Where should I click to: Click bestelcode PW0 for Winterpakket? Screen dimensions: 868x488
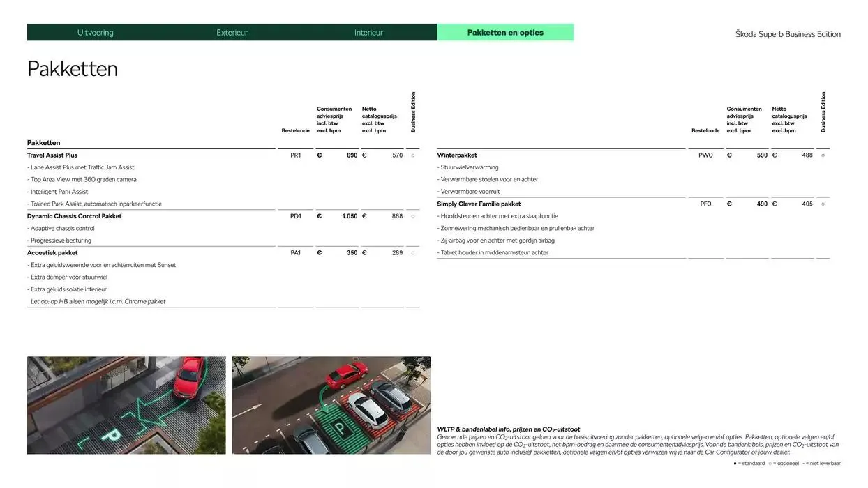click(705, 155)
